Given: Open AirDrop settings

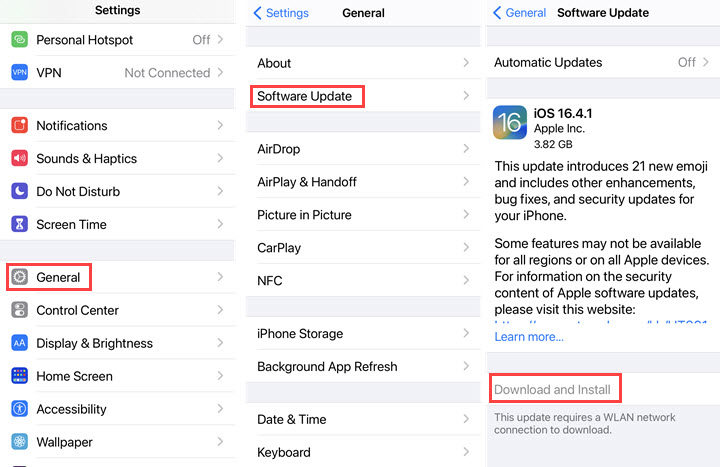Looking at the screenshot, I should click(x=363, y=149).
